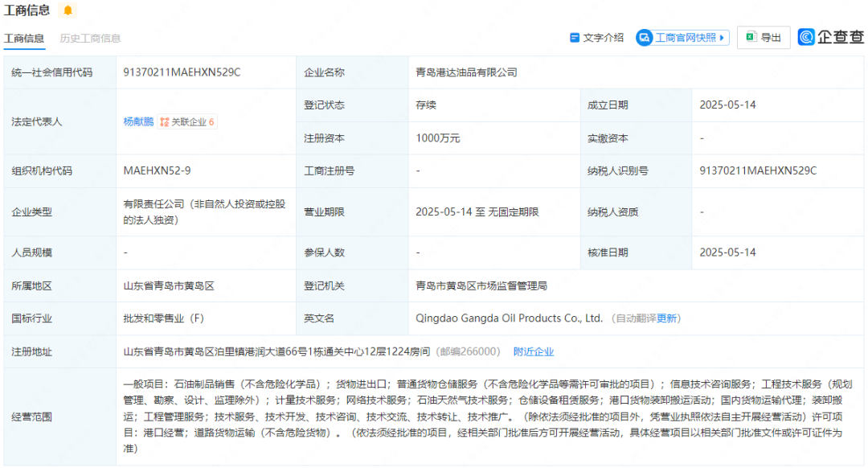Screen dimensions: 868x468
Task: Expand the arrow on 工商官网快照
Action: click(x=722, y=38)
